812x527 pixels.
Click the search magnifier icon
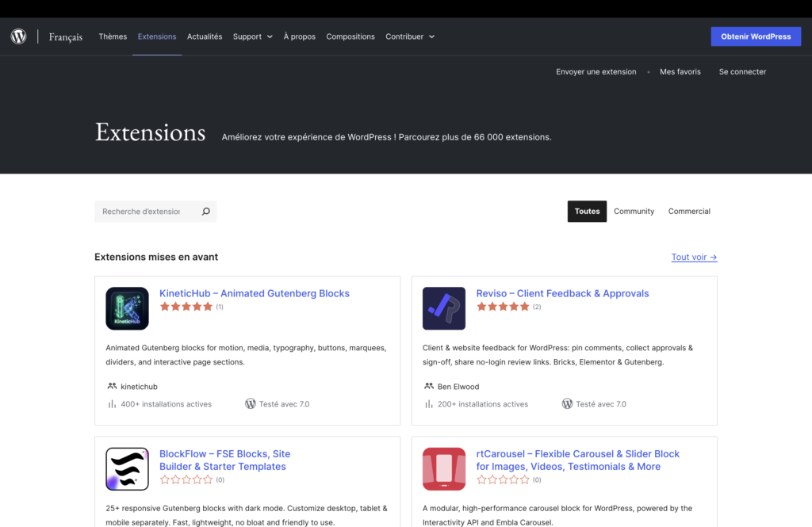click(205, 212)
